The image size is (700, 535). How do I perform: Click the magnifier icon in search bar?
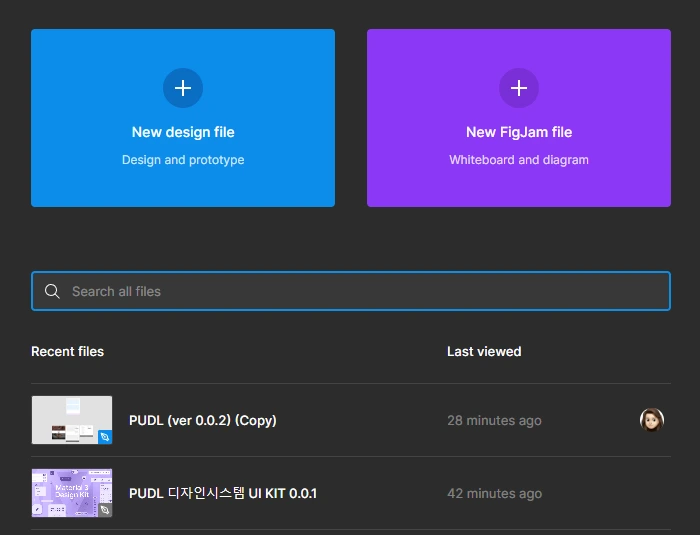pos(52,291)
